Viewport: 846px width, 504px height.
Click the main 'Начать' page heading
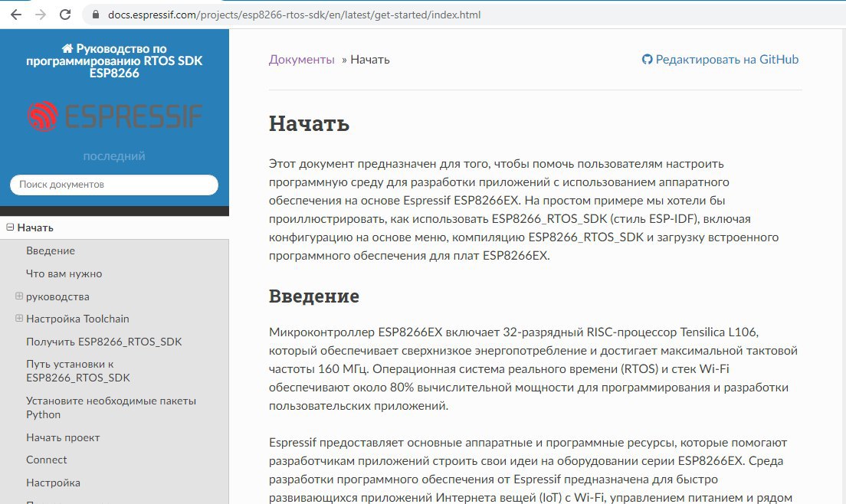tap(309, 123)
